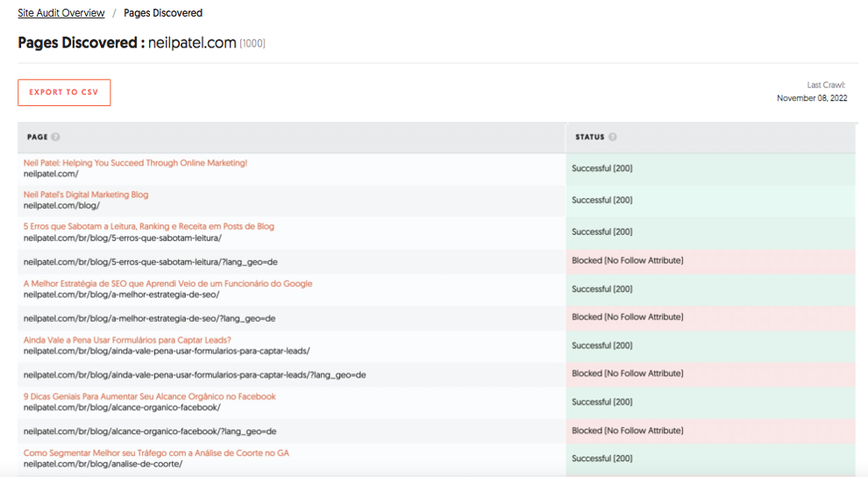Click Successful (200) status for neilpatel.com/blog/

pos(601,201)
